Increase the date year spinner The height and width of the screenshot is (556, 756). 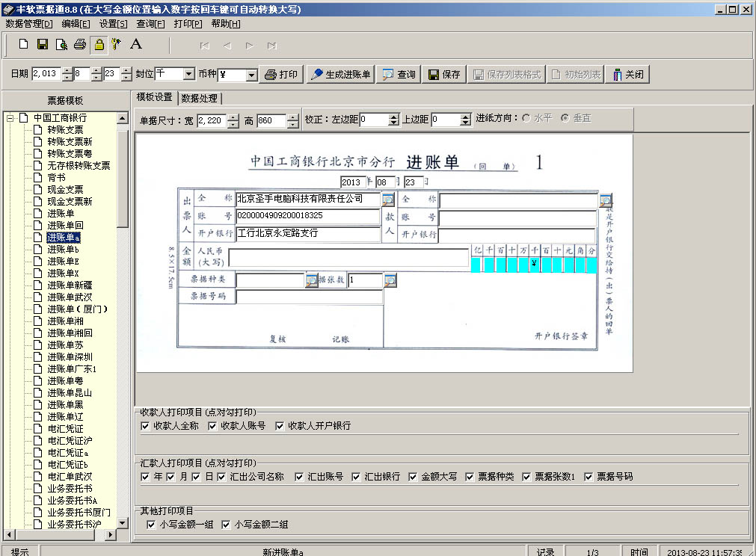pyautogui.click(x=67, y=70)
